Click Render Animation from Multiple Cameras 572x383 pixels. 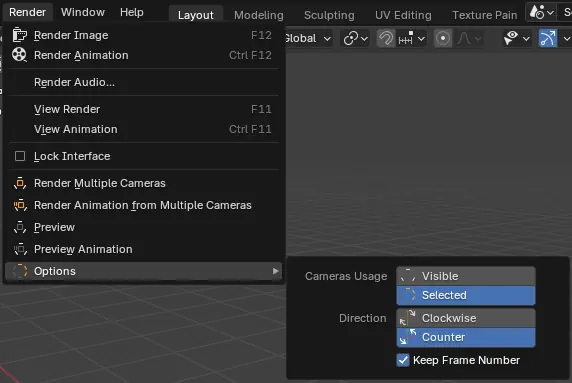pyautogui.click(x=143, y=205)
